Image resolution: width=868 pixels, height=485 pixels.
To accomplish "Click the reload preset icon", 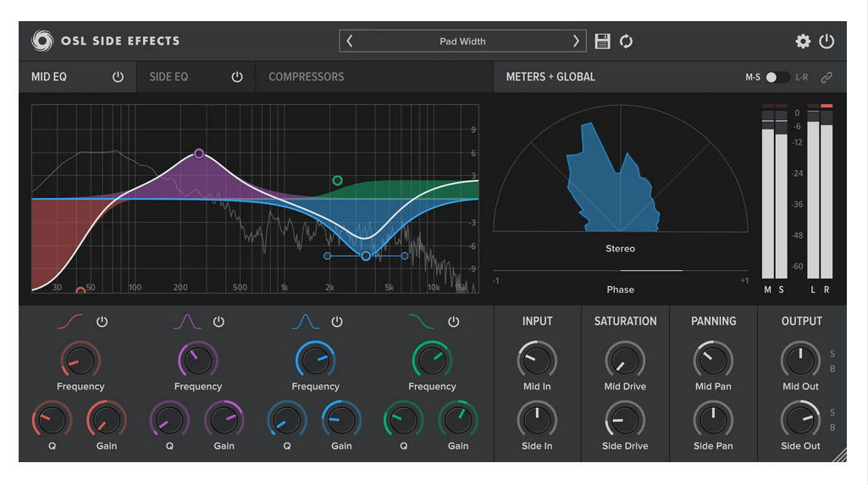I will [626, 41].
